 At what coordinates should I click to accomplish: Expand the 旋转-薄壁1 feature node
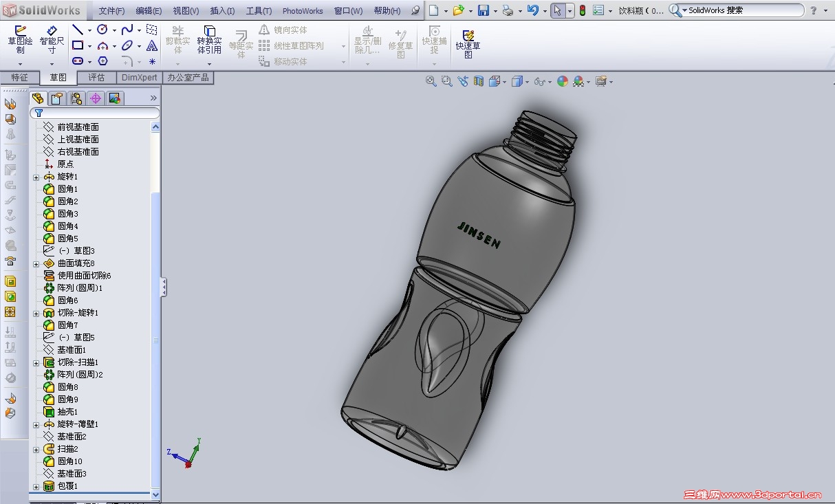36,425
